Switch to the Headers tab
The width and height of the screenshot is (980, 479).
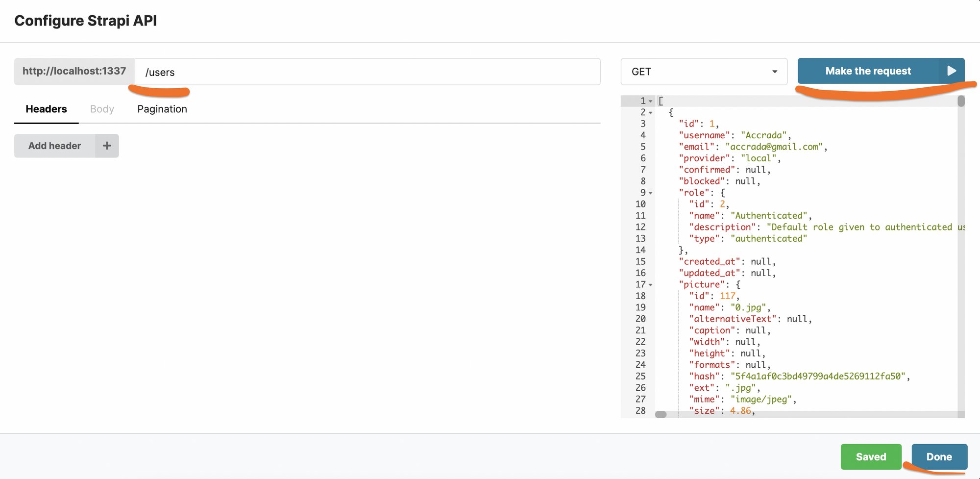[x=46, y=109]
